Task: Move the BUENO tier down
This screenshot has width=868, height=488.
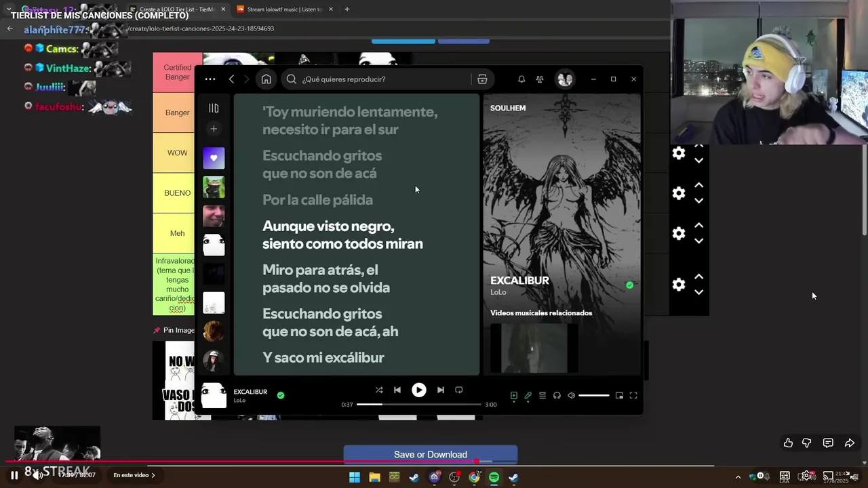Action: [698, 201]
